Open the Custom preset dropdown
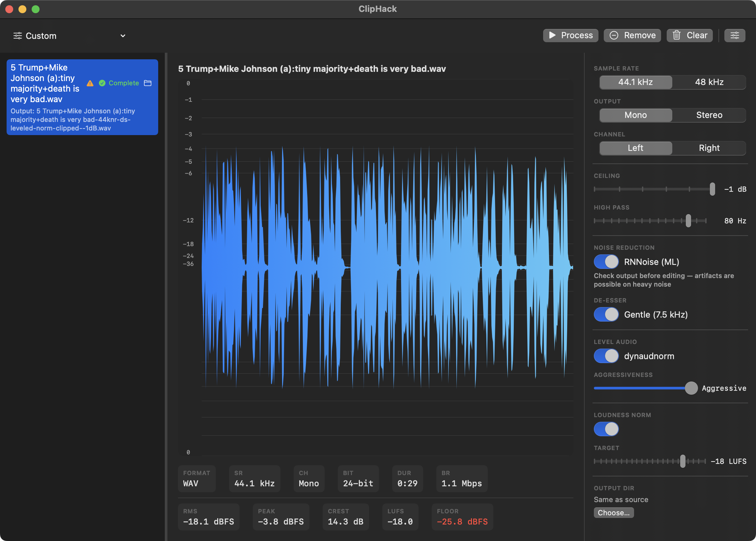Screen dimensions: 756x541 123,36
